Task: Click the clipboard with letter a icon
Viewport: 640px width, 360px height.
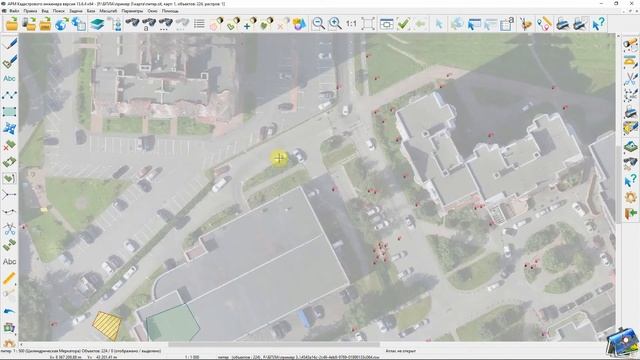Action: [507, 24]
